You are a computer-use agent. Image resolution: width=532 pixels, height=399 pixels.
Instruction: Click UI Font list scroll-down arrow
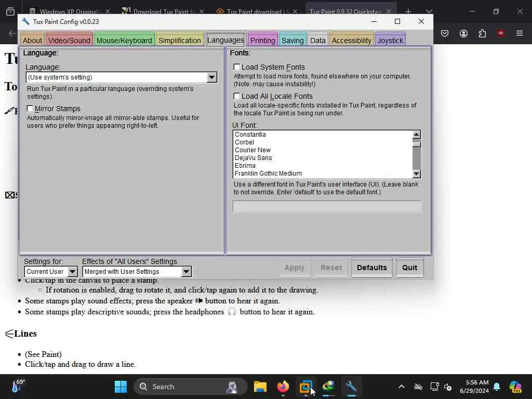pyautogui.click(x=416, y=174)
